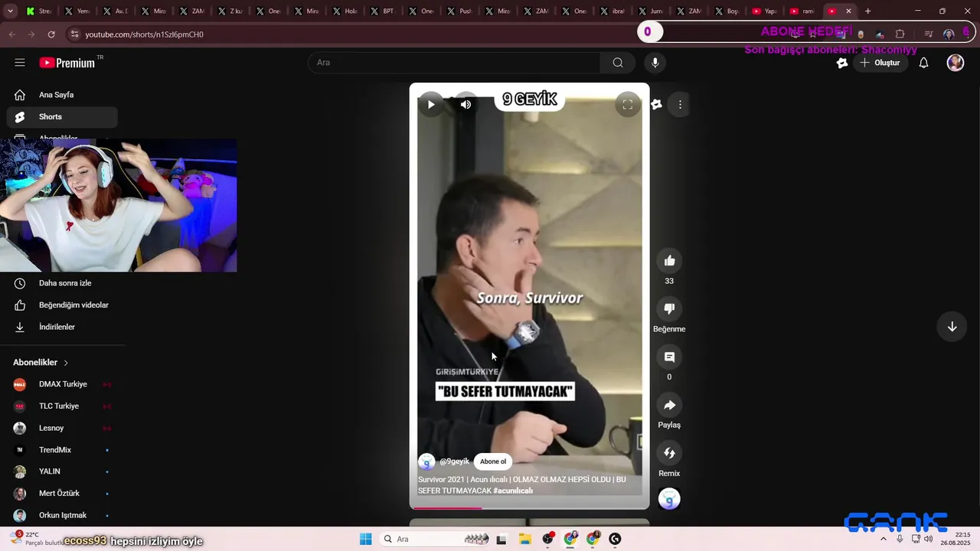Viewport: 980px width, 551px height.
Task: Open Daha sonra izle playlist
Action: pos(62,283)
